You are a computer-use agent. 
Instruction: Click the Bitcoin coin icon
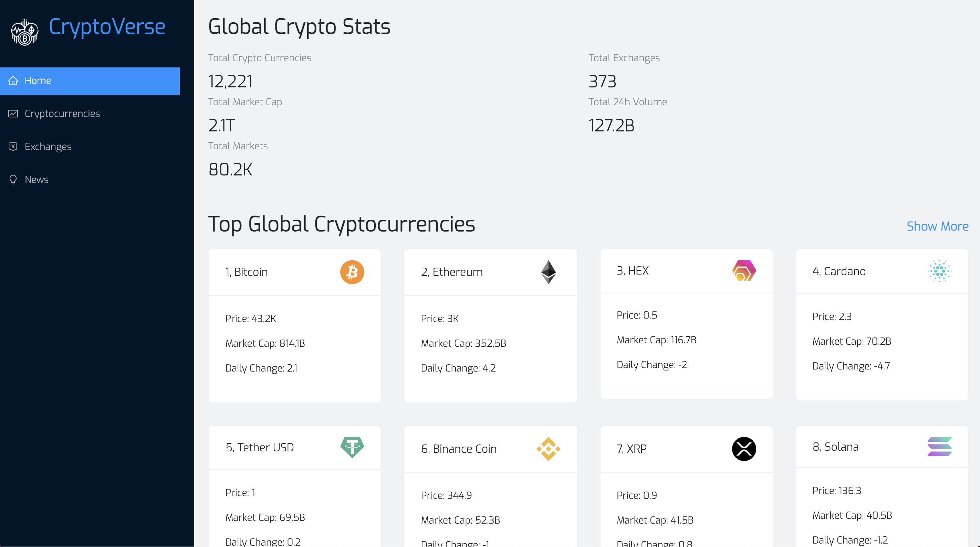click(x=352, y=272)
